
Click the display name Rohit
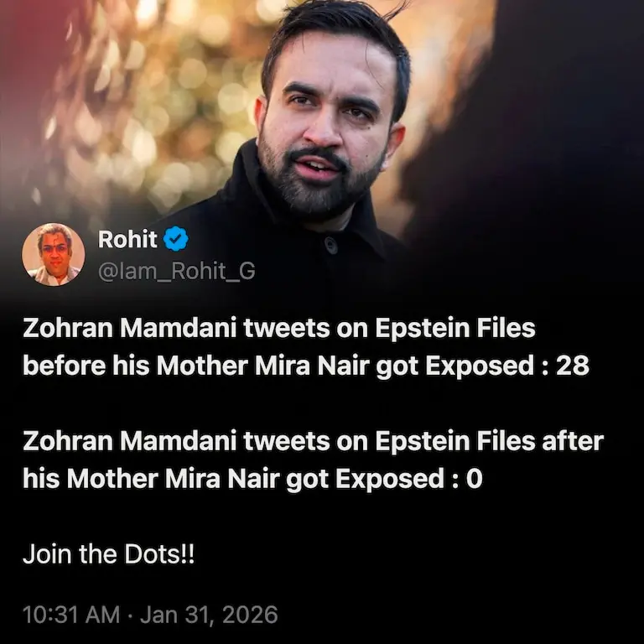click(x=127, y=240)
